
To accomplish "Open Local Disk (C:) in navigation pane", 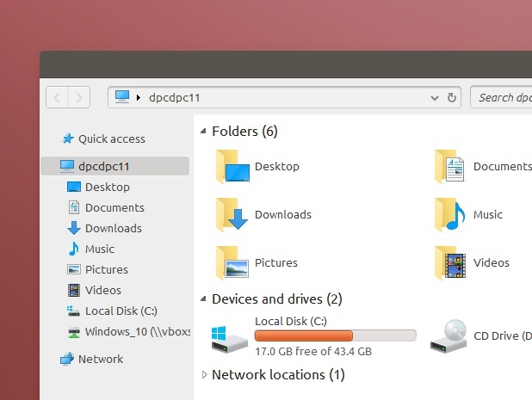I will 121,311.
